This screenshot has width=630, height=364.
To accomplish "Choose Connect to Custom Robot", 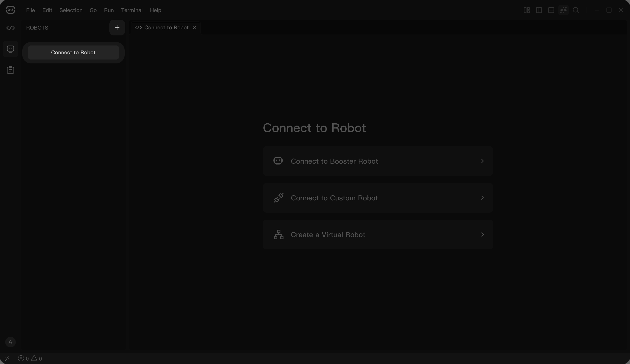I will tap(378, 198).
